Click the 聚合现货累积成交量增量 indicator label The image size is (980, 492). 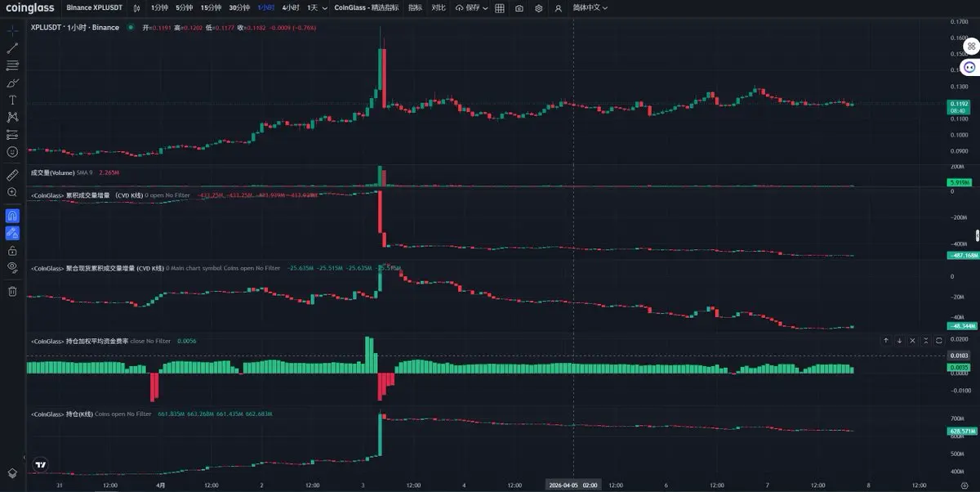96,268
